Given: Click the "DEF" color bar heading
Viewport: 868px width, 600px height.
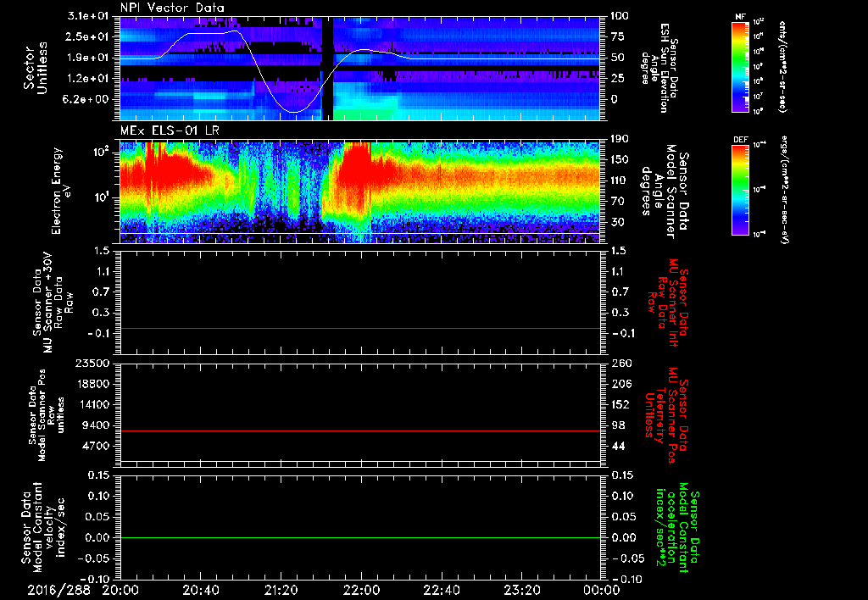Looking at the screenshot, I should 741,140.
